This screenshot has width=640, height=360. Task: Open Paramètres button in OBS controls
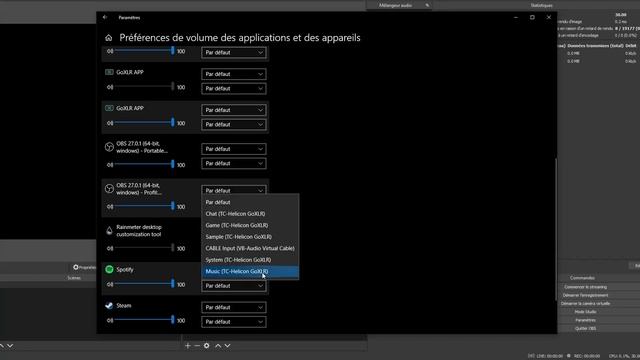point(585,320)
